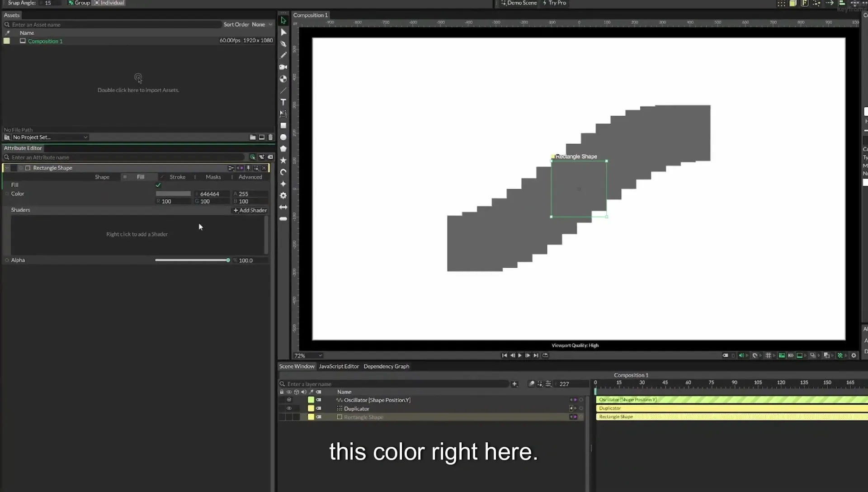
Task: Open the JavaScript Editor tab
Action: (x=339, y=366)
